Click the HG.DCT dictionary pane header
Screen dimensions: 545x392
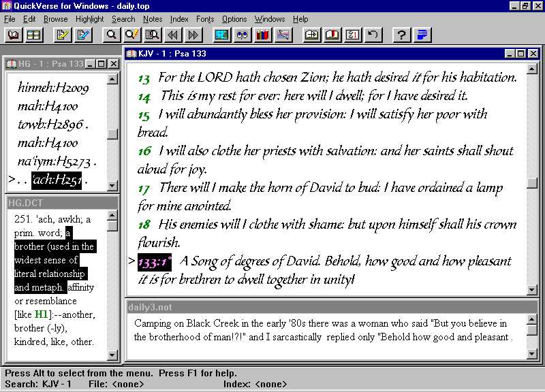[x=63, y=203]
